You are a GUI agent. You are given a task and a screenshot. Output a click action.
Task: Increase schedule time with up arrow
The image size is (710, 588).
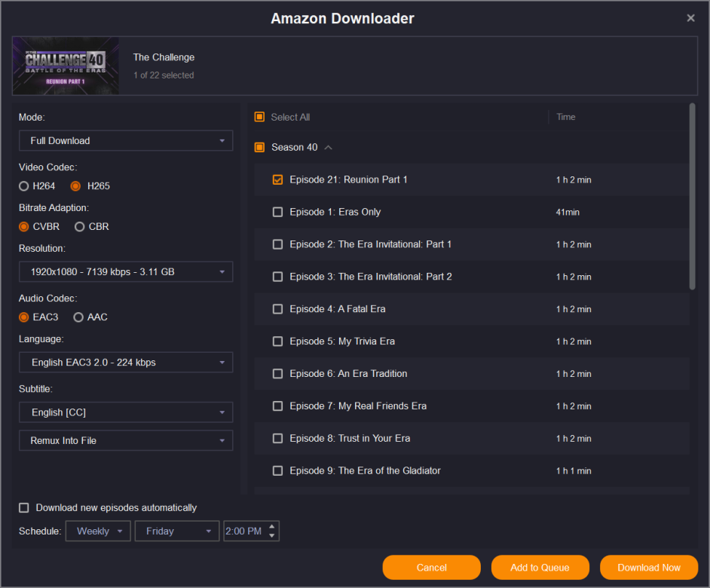272,526
